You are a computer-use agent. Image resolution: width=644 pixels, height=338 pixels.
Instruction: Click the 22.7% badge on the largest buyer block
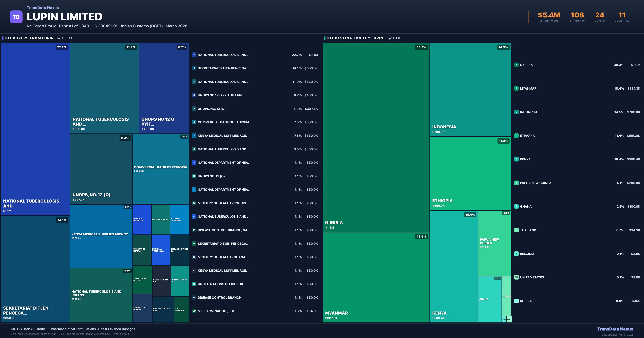pyautogui.click(x=62, y=47)
